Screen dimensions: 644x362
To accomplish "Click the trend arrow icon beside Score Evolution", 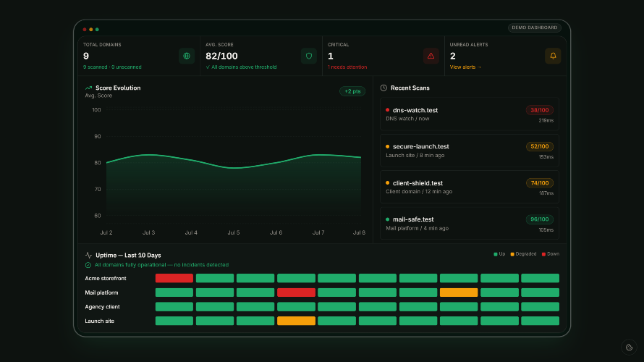I will (x=88, y=88).
